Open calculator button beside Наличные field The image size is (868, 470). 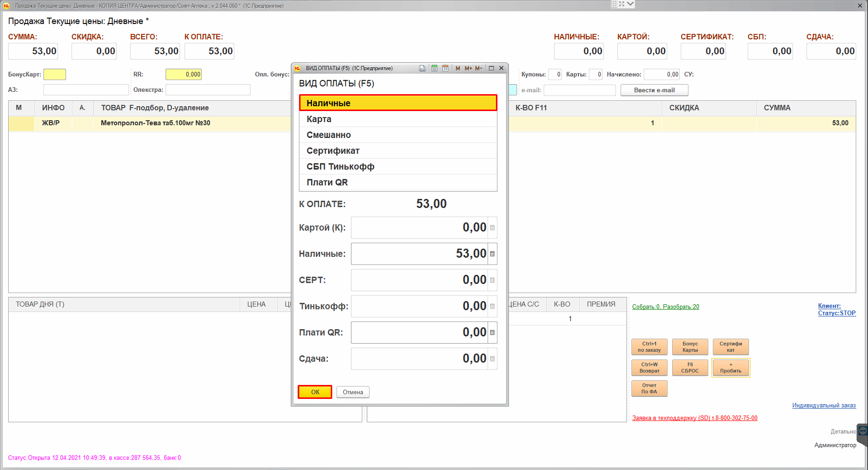pyautogui.click(x=492, y=254)
